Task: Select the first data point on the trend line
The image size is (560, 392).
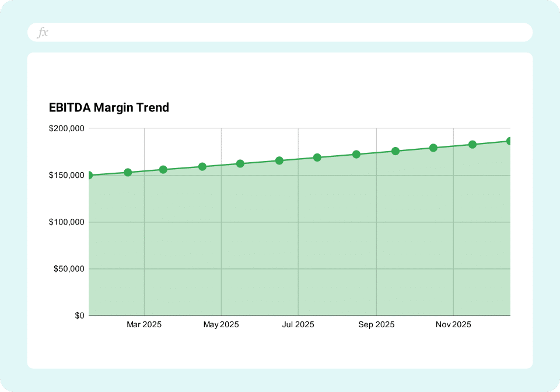Action: [89, 174]
